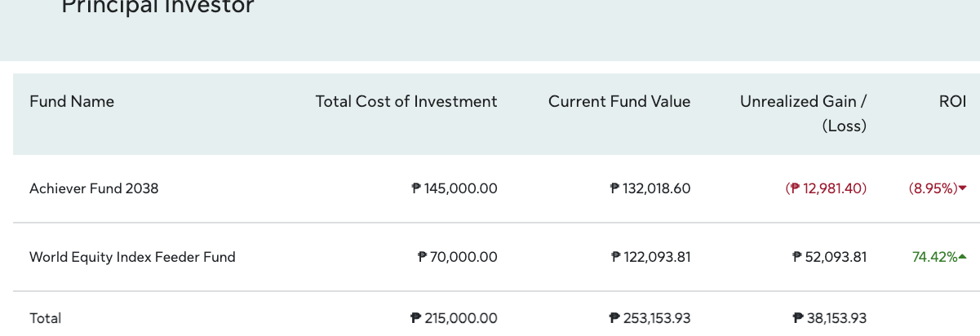Click the Fund Name column header
Viewport: 980px width, 336px height.
(x=72, y=102)
